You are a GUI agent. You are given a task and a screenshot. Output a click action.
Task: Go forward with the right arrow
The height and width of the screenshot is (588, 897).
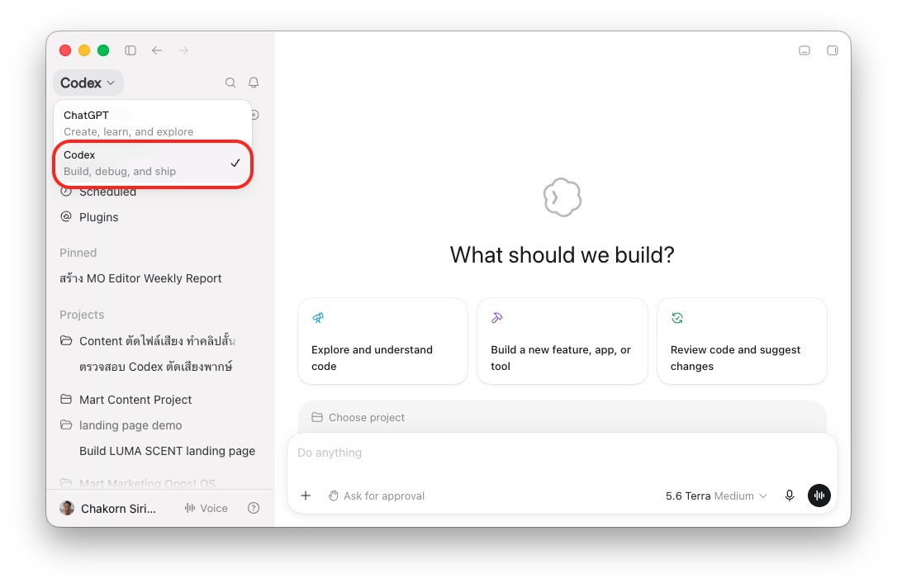pyautogui.click(x=183, y=50)
